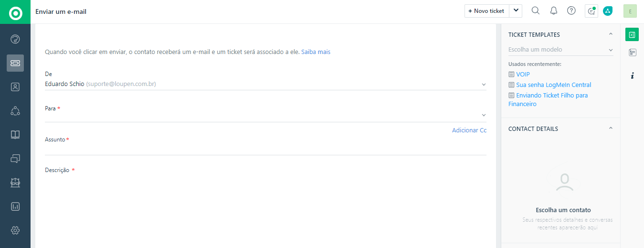Collapse the Ticket Templates section

(x=611, y=34)
